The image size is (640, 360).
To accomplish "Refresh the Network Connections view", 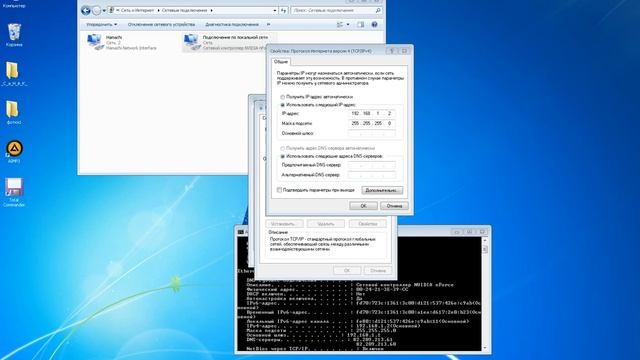I will (x=284, y=10).
